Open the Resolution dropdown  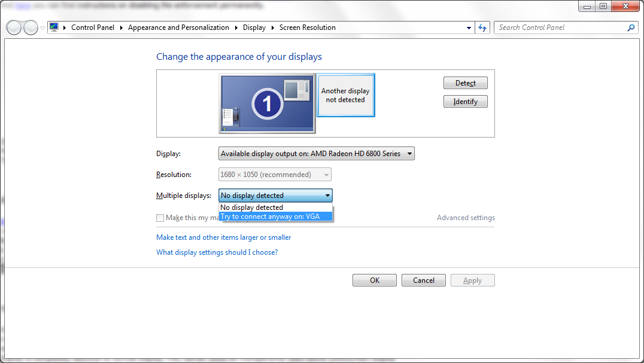[275, 174]
